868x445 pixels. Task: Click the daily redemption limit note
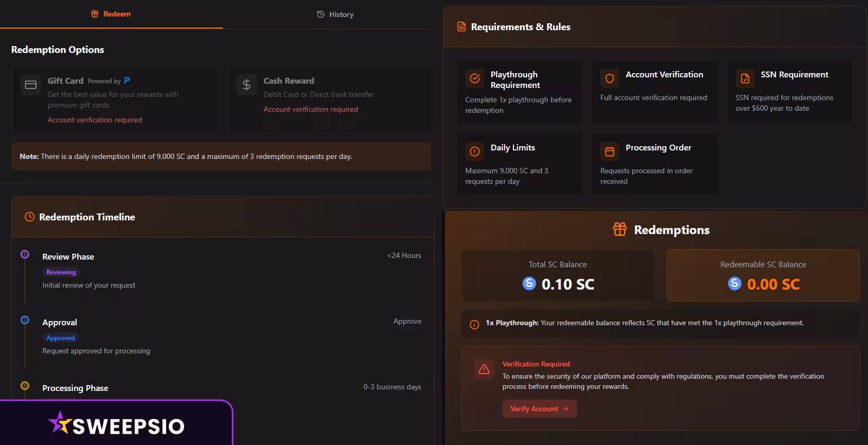[x=221, y=156]
